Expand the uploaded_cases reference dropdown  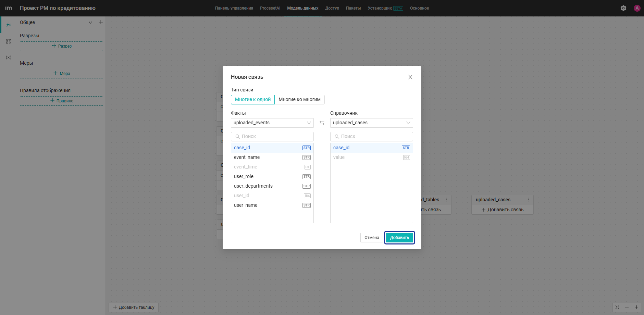point(372,123)
